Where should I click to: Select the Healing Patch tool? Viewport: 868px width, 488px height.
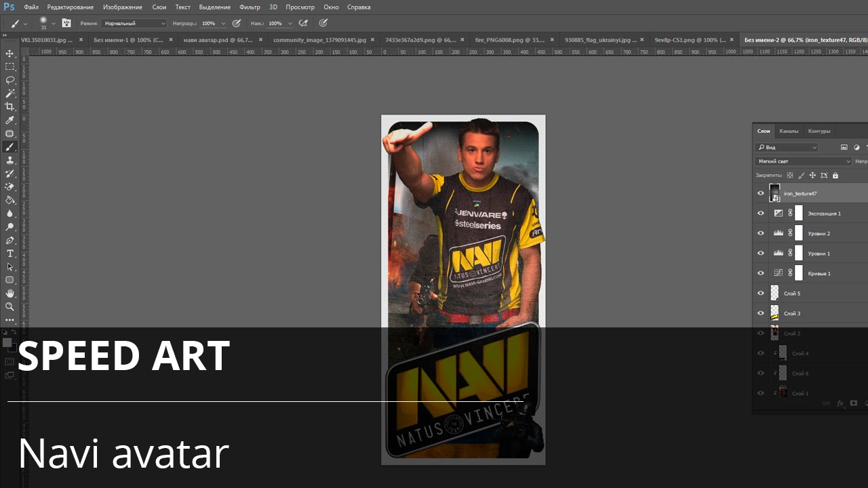click(9, 134)
